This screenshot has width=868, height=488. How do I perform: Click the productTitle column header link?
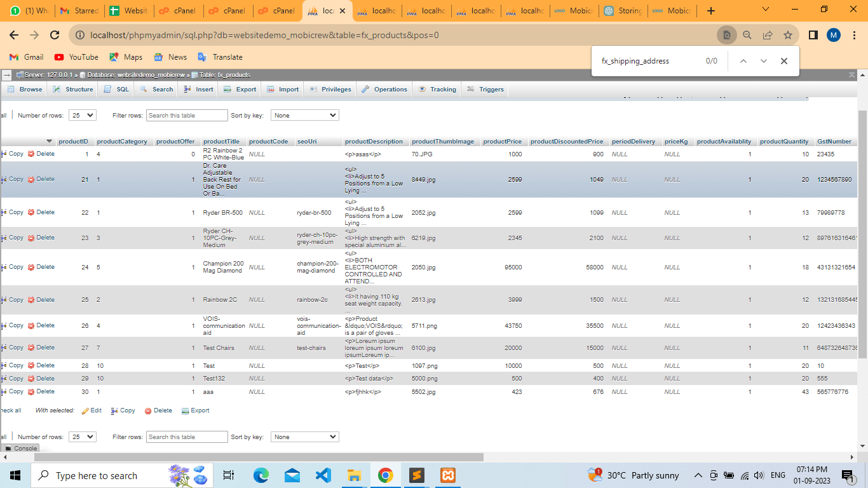pyautogui.click(x=221, y=142)
